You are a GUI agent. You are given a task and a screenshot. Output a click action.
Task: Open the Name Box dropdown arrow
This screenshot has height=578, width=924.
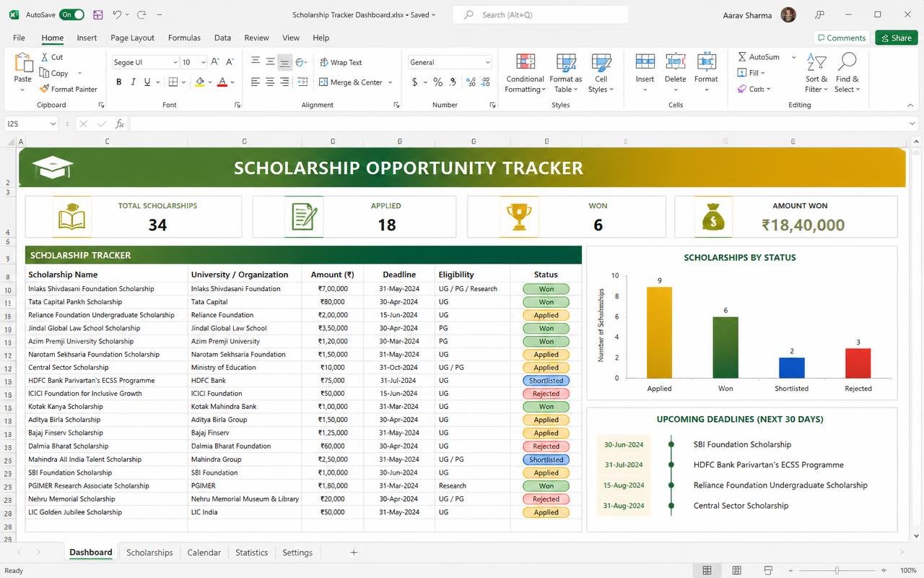pos(53,124)
